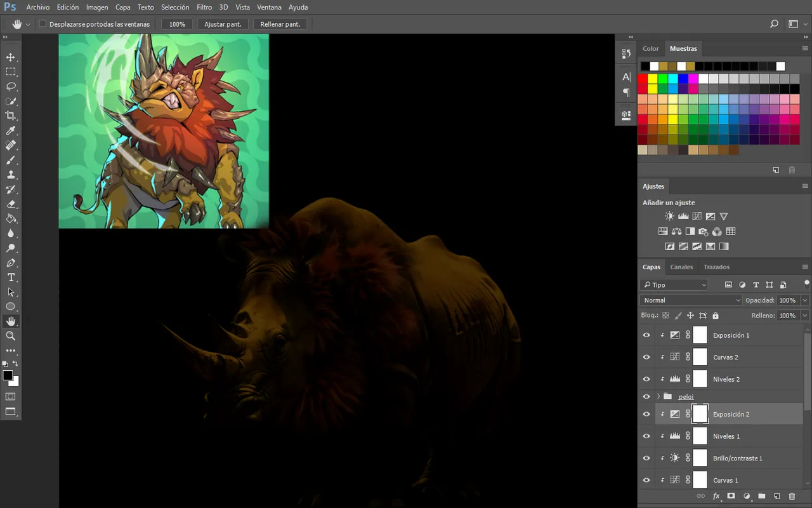Open the Normal blend mode dropdown
Screen dimensions: 812x508
tap(691, 300)
